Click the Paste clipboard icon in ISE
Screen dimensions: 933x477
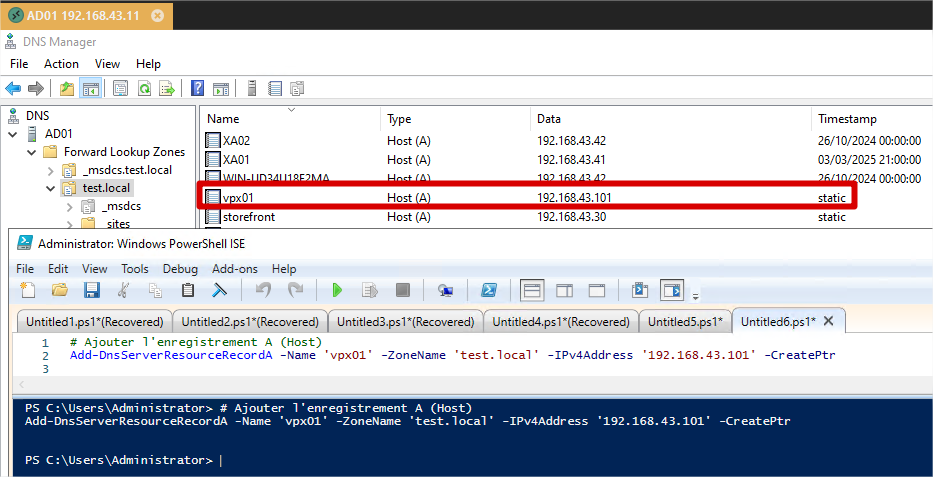coord(187,290)
